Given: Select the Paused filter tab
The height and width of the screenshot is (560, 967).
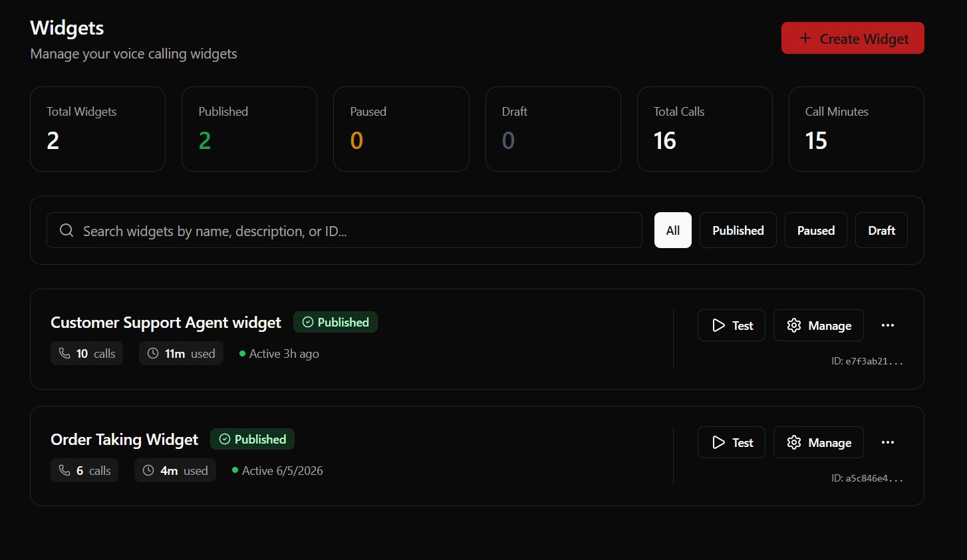Looking at the screenshot, I should pyautogui.click(x=816, y=230).
